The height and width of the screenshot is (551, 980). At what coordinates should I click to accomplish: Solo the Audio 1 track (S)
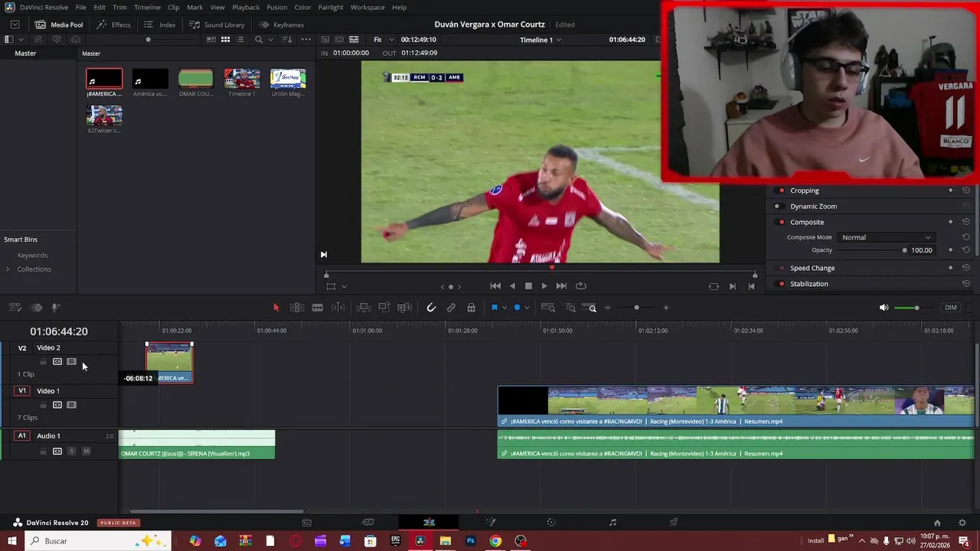72,452
